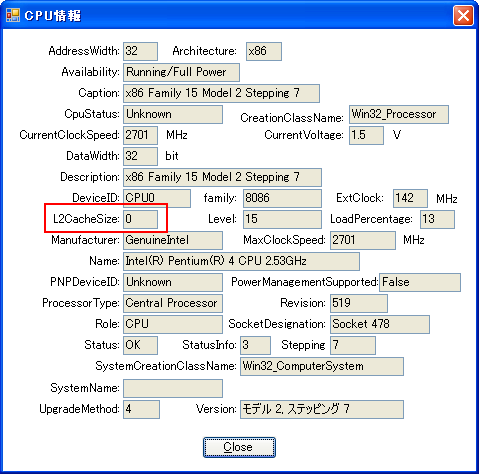The width and height of the screenshot is (479, 474).
Task: Click the CurrentVoltage field showing 1.5
Action: 366,135
